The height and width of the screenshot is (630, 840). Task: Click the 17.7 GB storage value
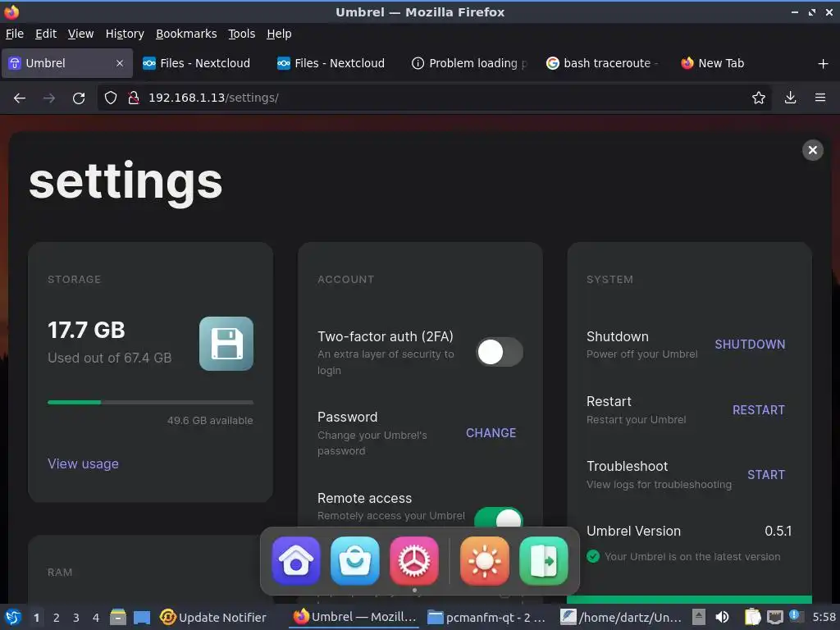pos(86,330)
